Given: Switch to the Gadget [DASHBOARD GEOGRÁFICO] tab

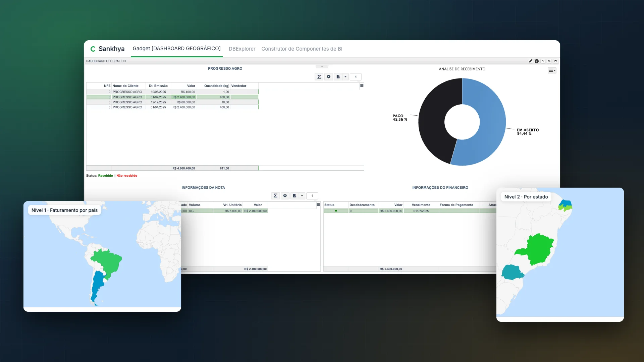Looking at the screenshot, I should pyautogui.click(x=176, y=49).
